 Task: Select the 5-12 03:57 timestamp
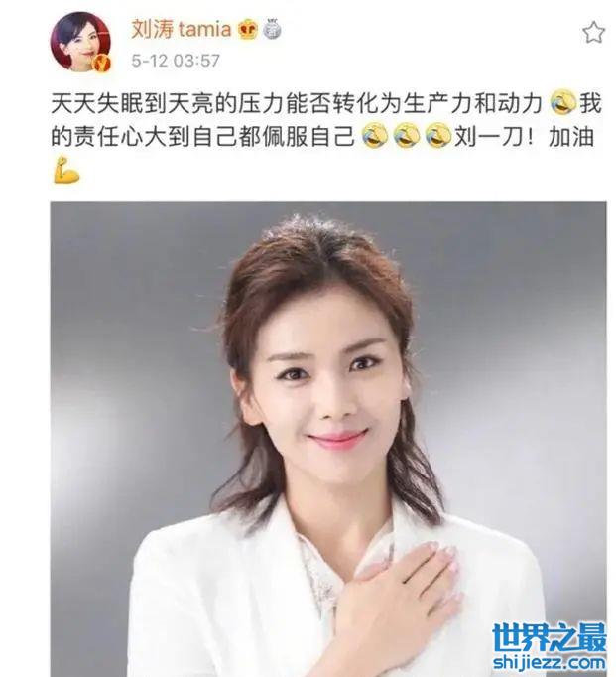pyautogui.click(x=176, y=61)
